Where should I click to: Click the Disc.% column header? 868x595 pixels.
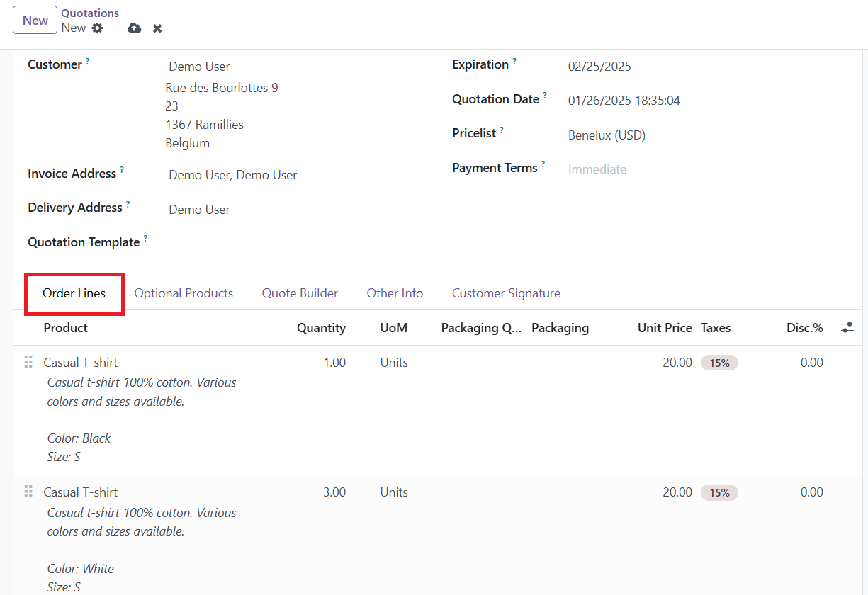pos(805,328)
